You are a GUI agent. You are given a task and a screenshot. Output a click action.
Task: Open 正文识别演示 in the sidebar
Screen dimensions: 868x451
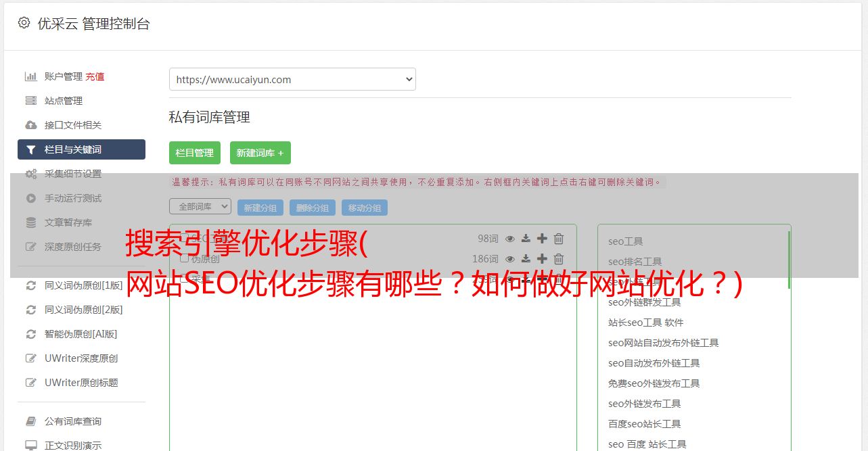tap(73, 446)
